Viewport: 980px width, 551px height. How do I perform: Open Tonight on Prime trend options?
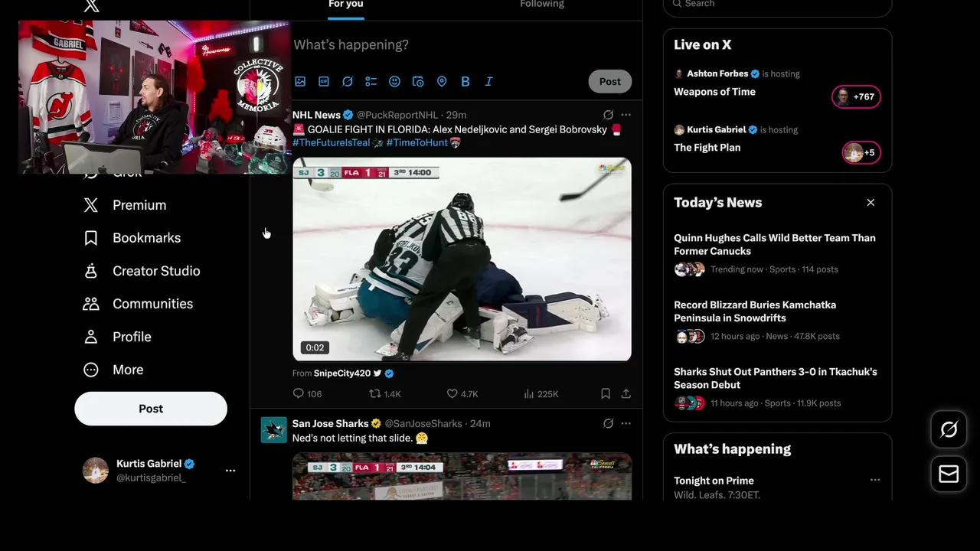coord(875,481)
